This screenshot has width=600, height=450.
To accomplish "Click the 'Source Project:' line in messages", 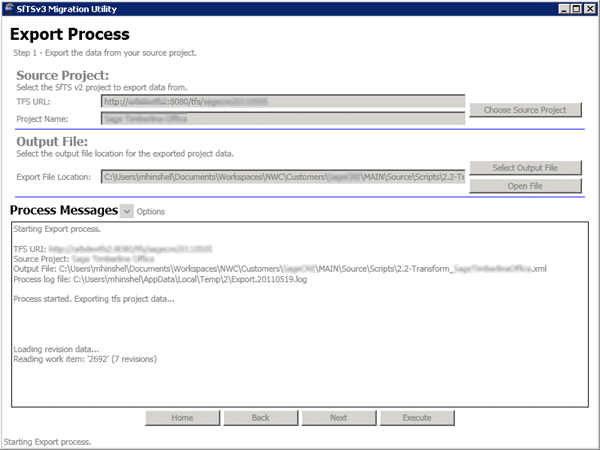I will [84, 259].
